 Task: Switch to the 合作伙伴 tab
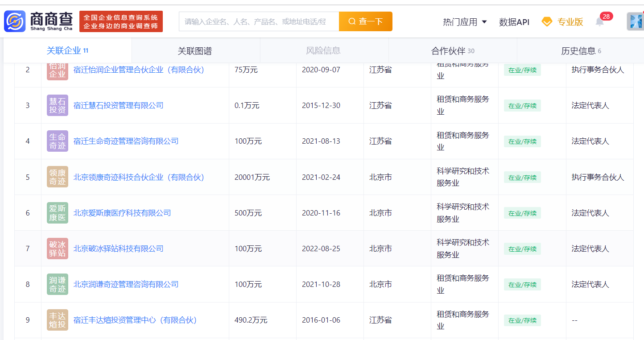pos(452,51)
